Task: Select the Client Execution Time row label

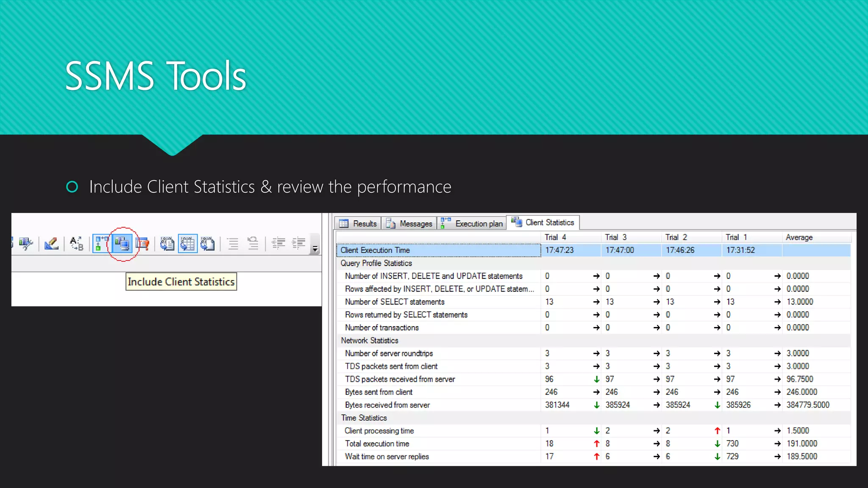Action: click(x=438, y=250)
